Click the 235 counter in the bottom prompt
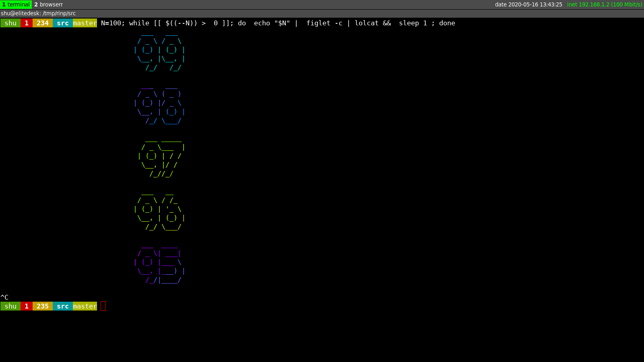Image resolution: width=644 pixels, height=362 pixels. [42, 306]
